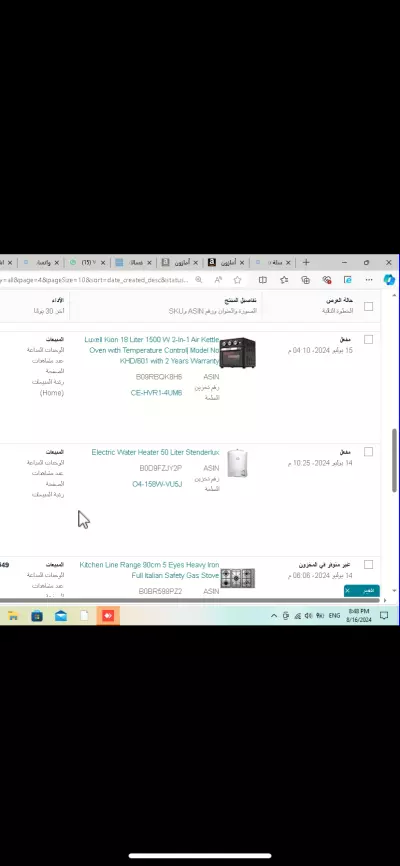Click the gas stove product thumbnail
The height and width of the screenshot is (866, 400).
click(238, 578)
